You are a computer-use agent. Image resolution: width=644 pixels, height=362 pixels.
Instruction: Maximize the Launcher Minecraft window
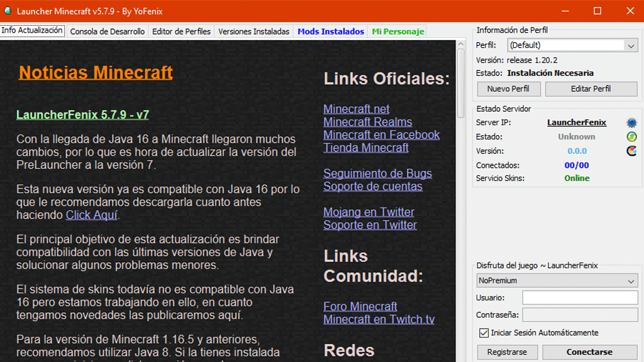[597, 11]
